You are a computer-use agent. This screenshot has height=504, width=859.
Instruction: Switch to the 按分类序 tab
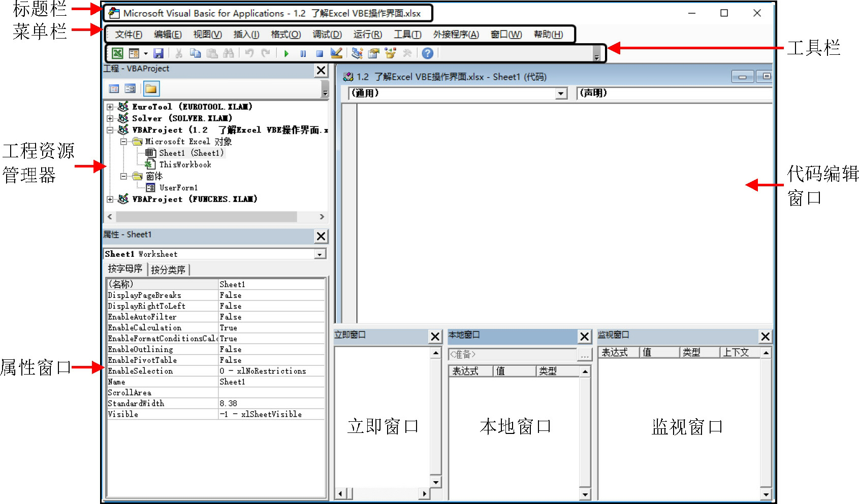click(x=168, y=270)
